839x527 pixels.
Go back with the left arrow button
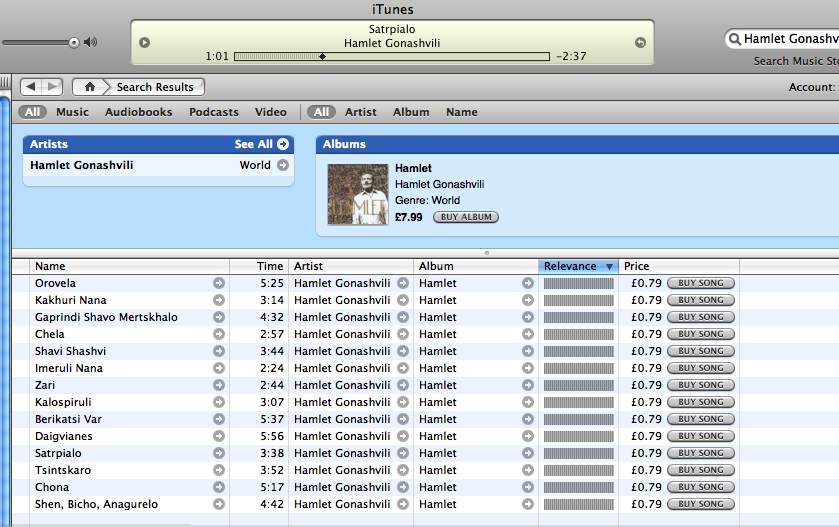31,87
